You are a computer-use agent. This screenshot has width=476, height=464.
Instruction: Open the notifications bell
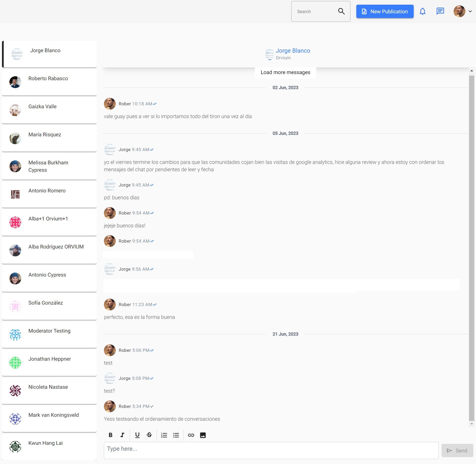(423, 11)
